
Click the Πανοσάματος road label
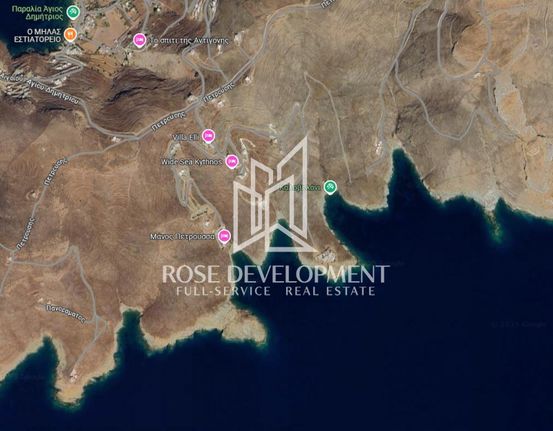tap(66, 314)
